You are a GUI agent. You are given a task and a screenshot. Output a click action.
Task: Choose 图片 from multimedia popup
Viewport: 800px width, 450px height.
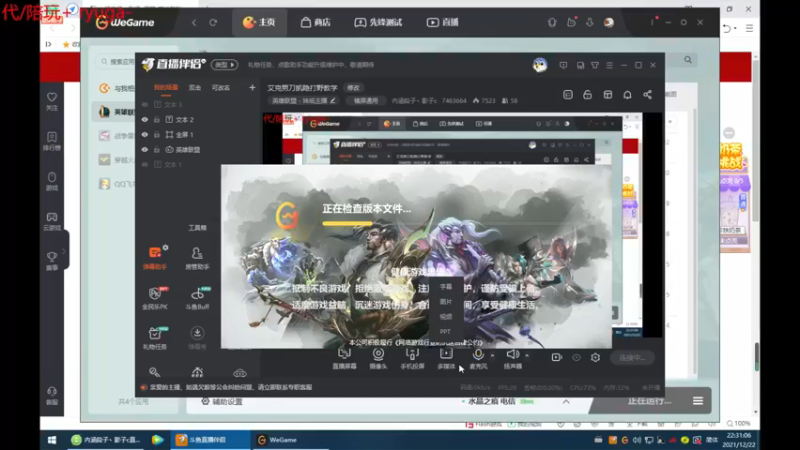(x=446, y=302)
